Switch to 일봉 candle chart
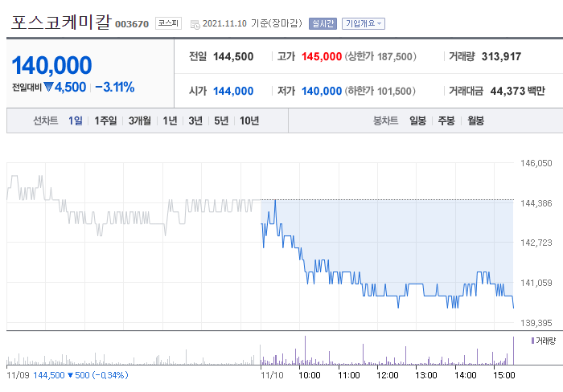This screenshot has height=392, width=563. click(417, 120)
